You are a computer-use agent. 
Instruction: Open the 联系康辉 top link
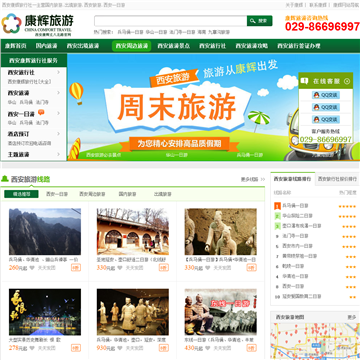(318, 5)
